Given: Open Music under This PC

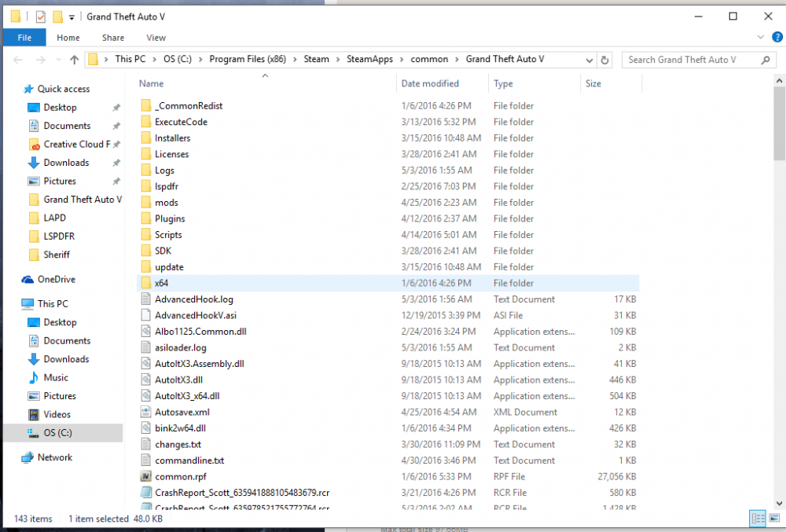Looking at the screenshot, I should (56, 378).
